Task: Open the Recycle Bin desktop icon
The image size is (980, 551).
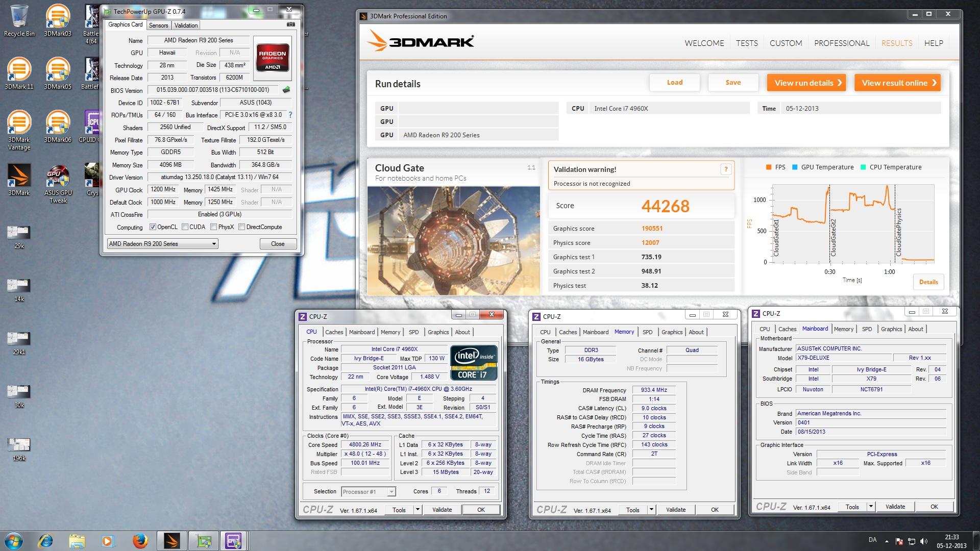Action: [x=19, y=21]
